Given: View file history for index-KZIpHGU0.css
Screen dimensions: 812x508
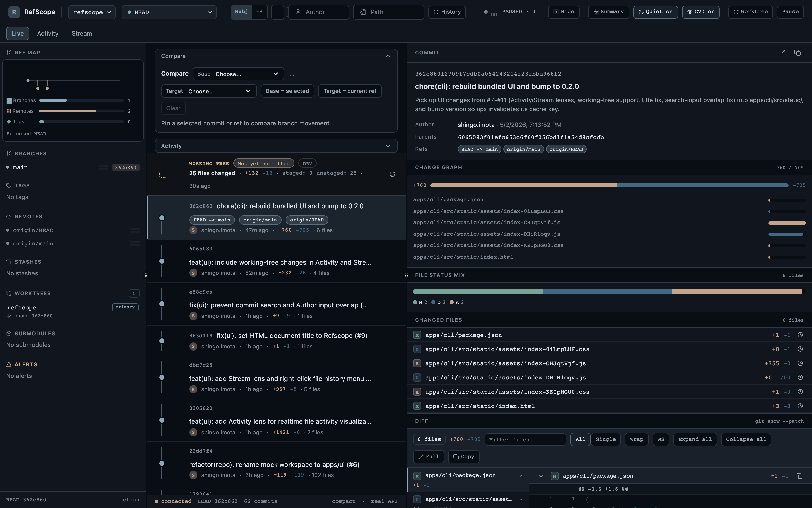Looking at the screenshot, I should (x=800, y=392).
